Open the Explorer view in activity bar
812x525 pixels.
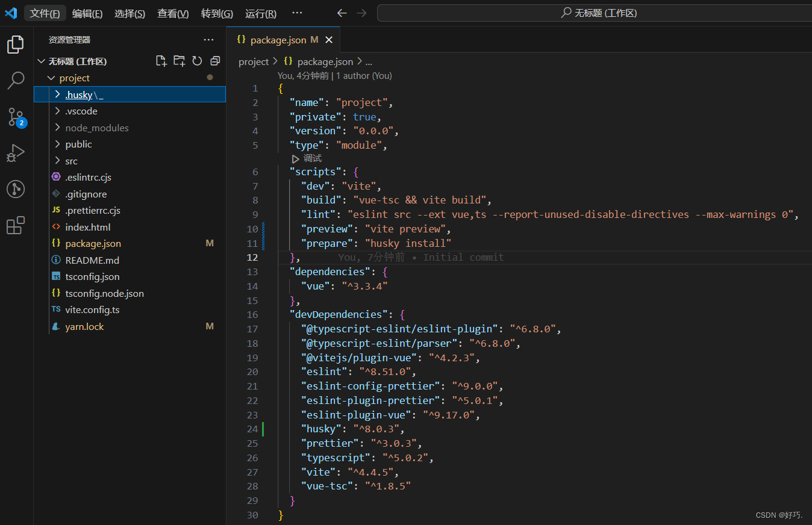point(16,45)
